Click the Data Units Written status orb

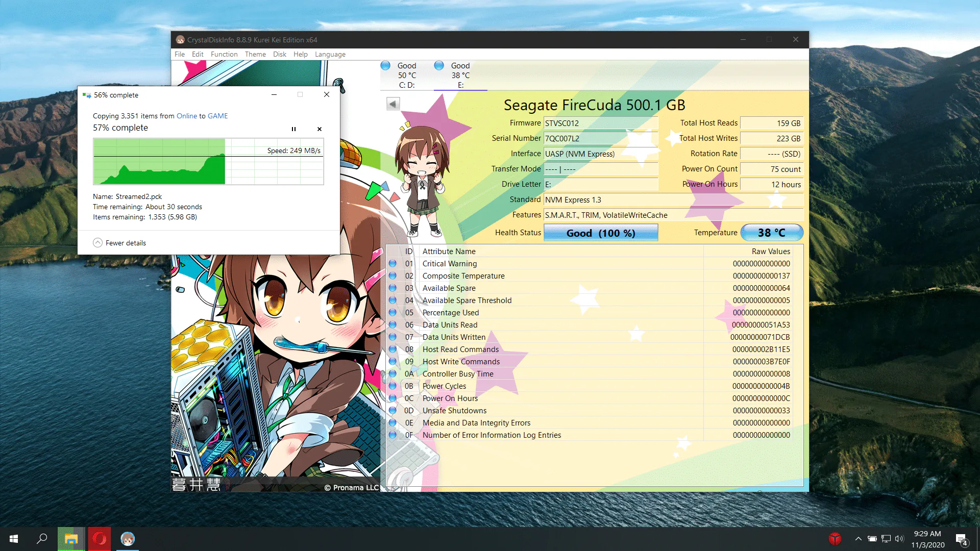click(393, 337)
